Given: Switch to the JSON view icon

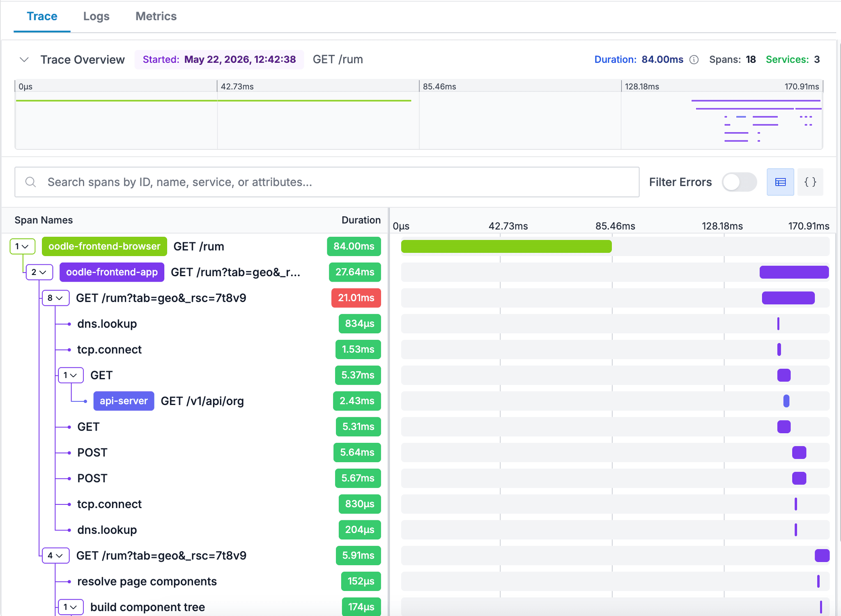Looking at the screenshot, I should 810,182.
